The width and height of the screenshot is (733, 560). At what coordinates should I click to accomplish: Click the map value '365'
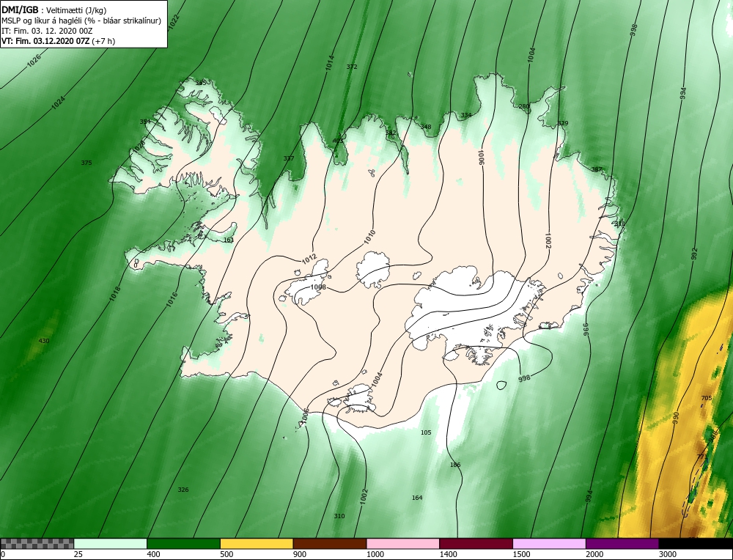201,84
